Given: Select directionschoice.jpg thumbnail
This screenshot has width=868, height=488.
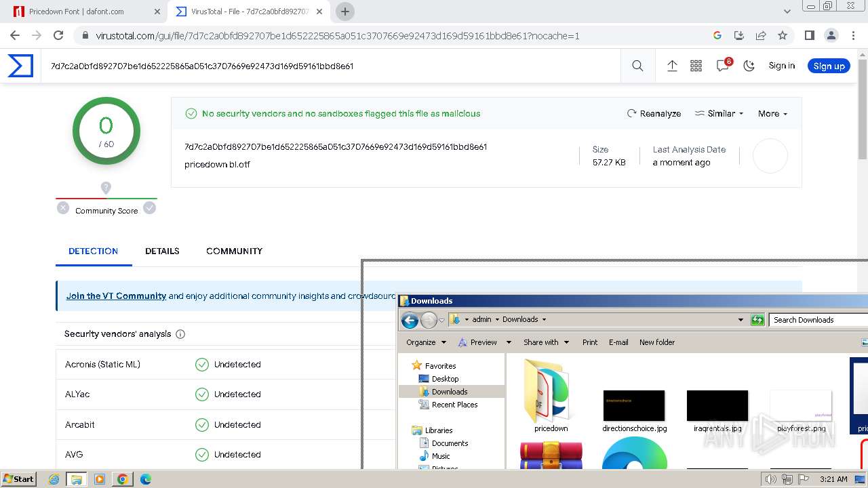Looking at the screenshot, I should [x=634, y=410].
